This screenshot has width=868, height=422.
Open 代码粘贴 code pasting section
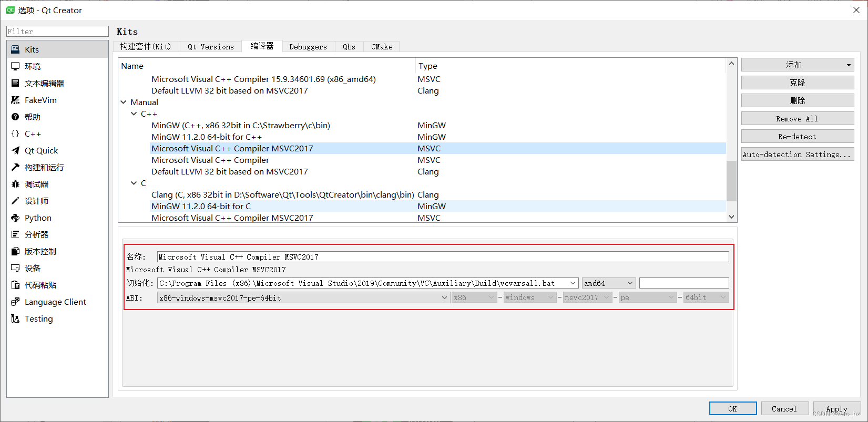tap(57, 285)
